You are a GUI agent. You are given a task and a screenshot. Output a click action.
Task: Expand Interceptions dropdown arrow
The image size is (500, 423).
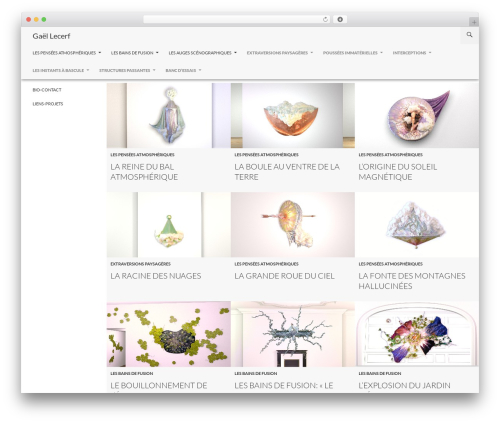tap(430, 53)
